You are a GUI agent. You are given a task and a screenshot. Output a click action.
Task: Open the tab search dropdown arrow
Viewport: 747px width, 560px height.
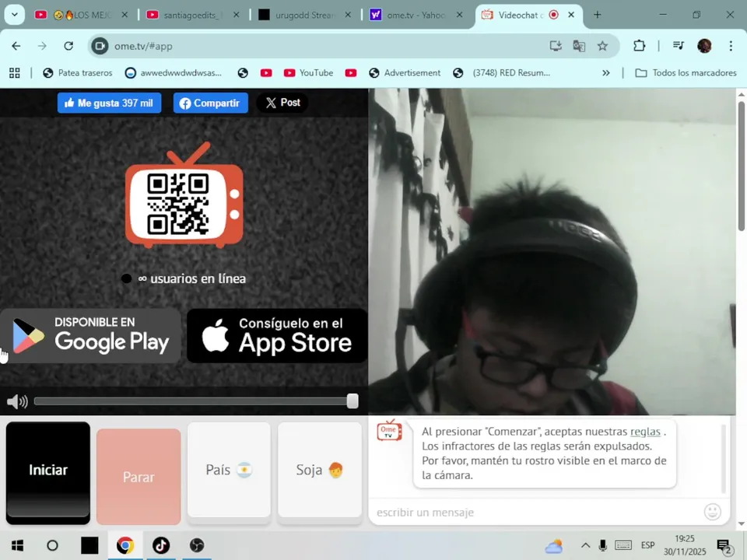click(x=14, y=14)
